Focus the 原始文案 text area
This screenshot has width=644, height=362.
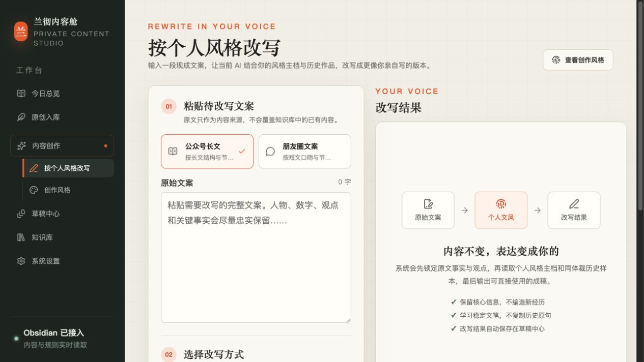(x=256, y=257)
